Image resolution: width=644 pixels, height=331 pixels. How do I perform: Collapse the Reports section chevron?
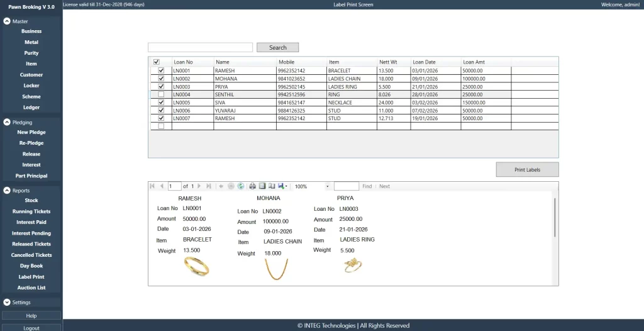pyautogui.click(x=6, y=191)
